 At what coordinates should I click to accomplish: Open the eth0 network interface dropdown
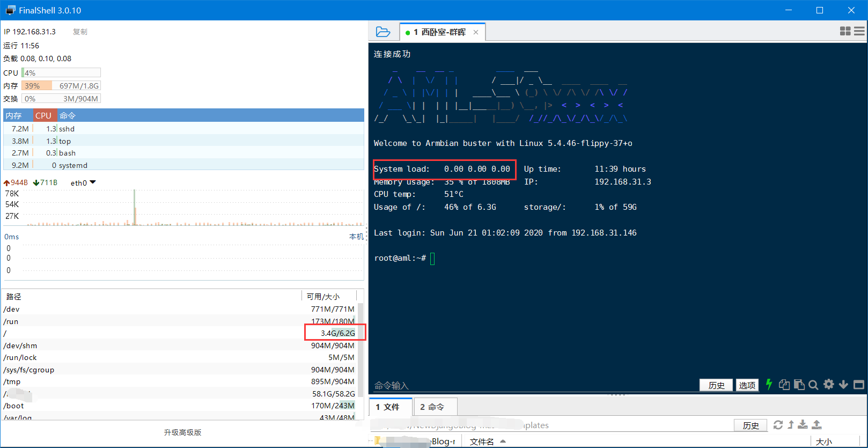pyautogui.click(x=83, y=183)
